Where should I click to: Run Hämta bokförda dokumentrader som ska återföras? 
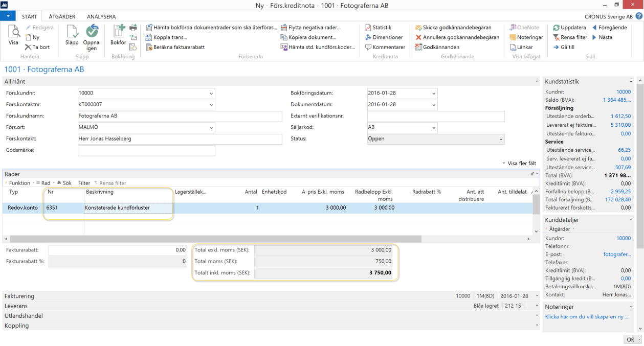coord(211,28)
